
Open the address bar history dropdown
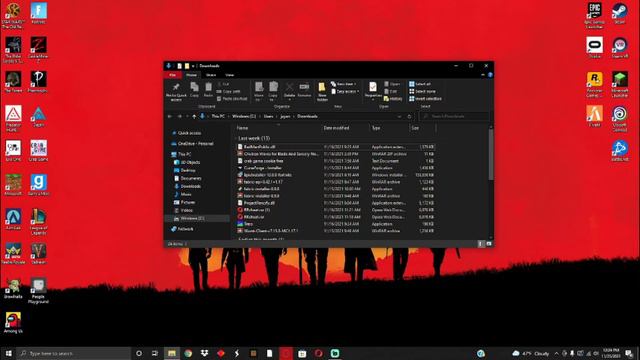[399, 116]
